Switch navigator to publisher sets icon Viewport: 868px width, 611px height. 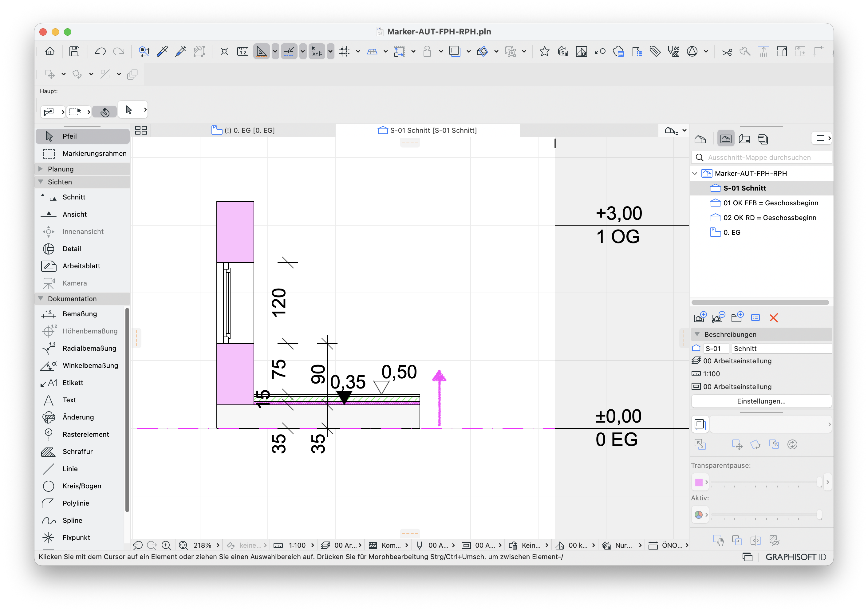coord(763,139)
